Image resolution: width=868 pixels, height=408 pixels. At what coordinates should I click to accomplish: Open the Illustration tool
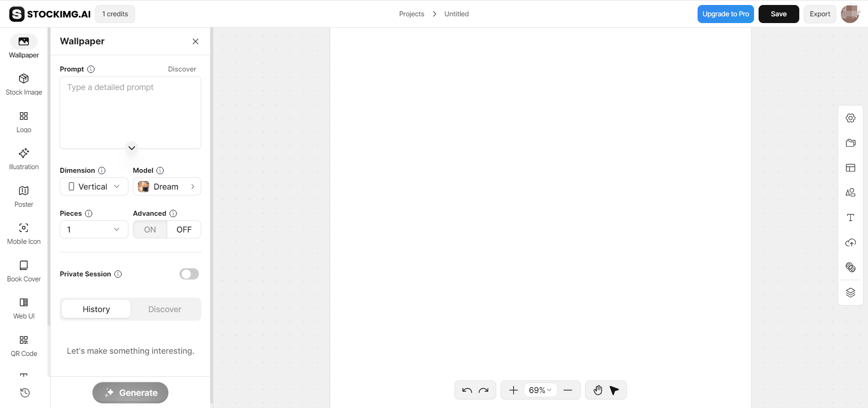pyautogui.click(x=24, y=159)
